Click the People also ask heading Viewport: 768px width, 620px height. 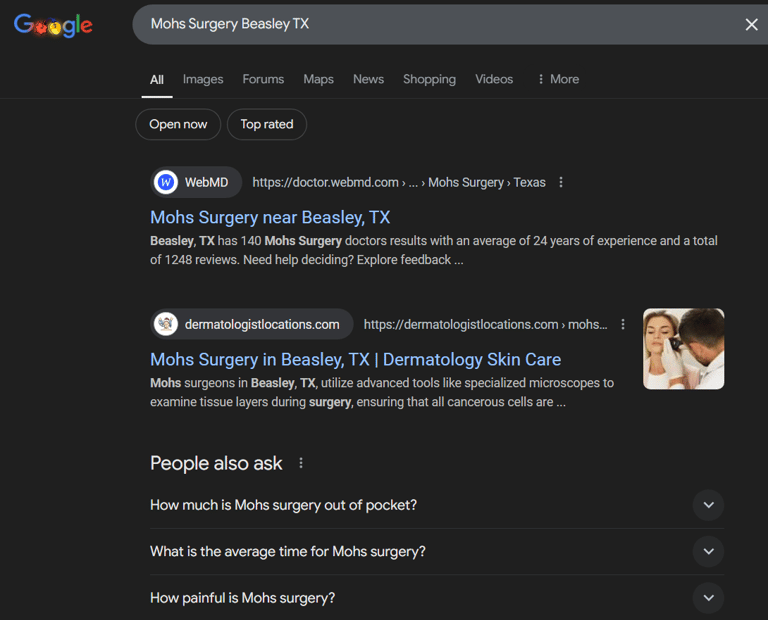click(x=216, y=463)
